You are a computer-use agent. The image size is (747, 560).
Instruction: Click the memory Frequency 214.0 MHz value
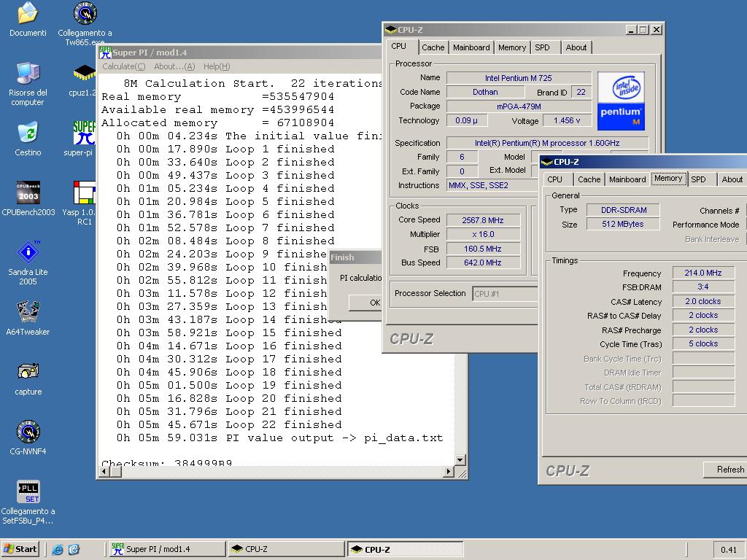[x=703, y=273]
